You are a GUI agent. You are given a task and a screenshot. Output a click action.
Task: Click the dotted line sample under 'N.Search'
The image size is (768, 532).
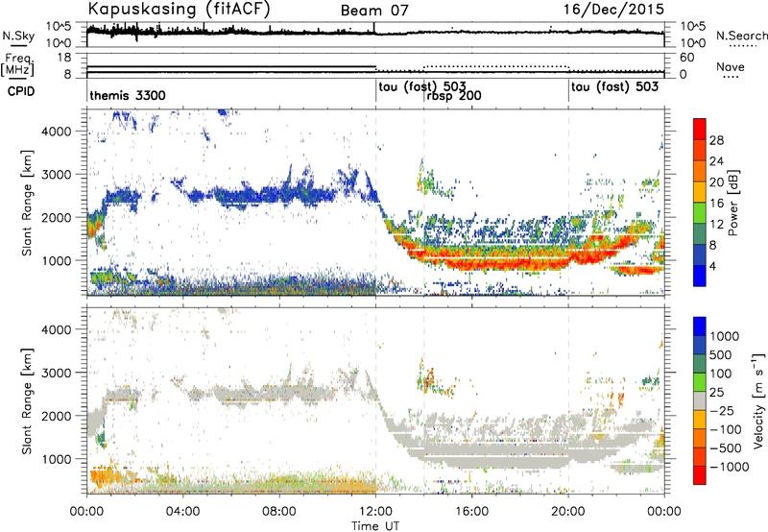point(741,46)
